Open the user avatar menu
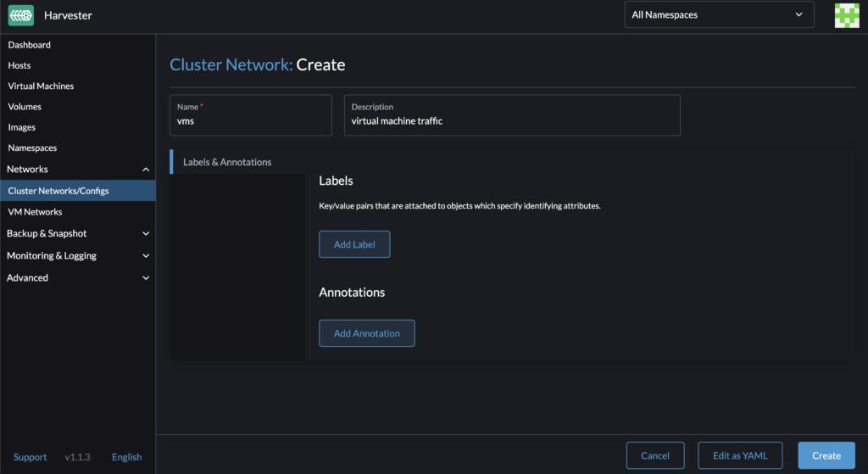This screenshot has width=868, height=474. point(846,15)
